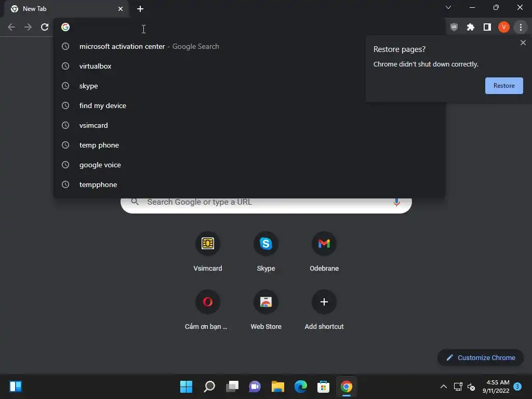
Task: Select the google voice suggestion
Action: point(249,165)
